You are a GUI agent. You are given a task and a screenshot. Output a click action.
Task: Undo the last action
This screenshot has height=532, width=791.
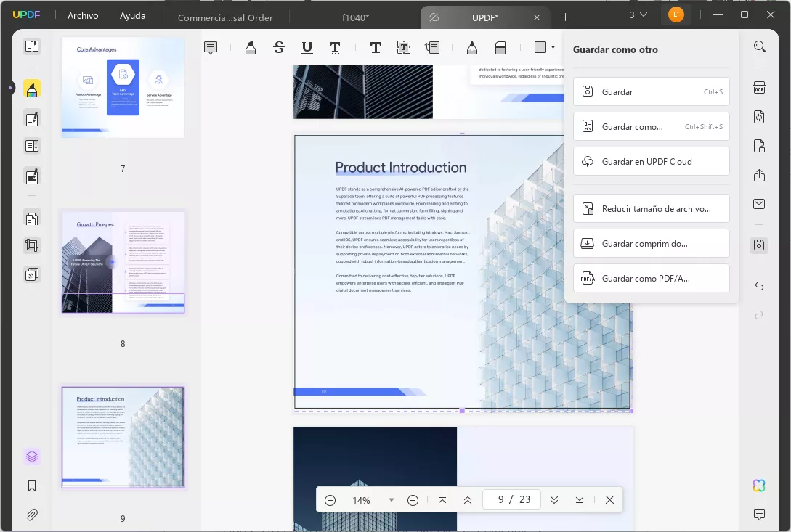(x=759, y=287)
